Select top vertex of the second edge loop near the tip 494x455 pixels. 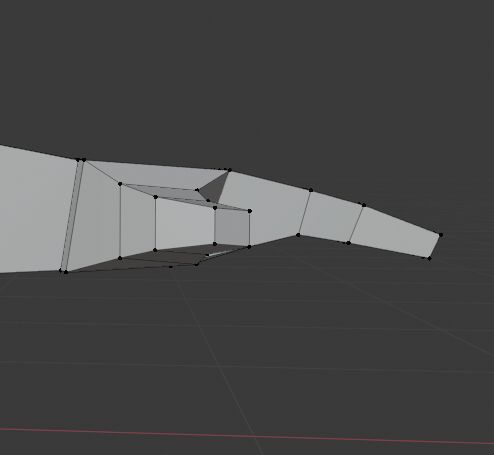tap(364, 205)
